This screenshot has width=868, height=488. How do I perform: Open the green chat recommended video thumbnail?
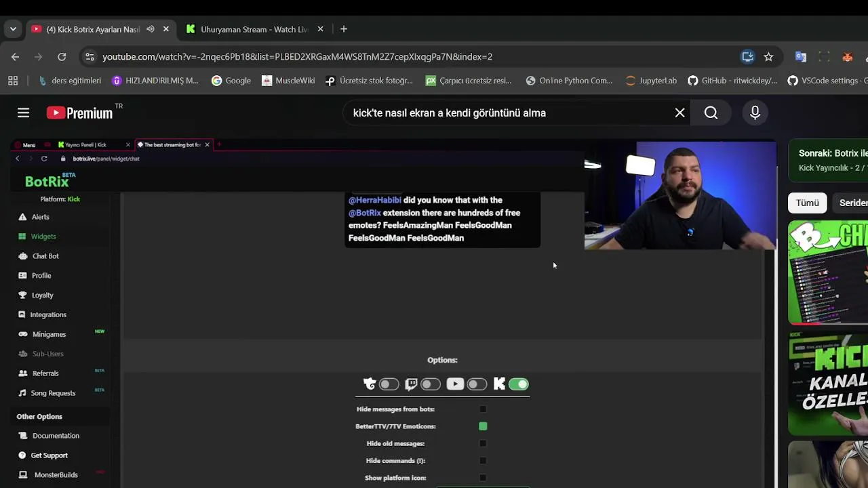[x=828, y=272]
